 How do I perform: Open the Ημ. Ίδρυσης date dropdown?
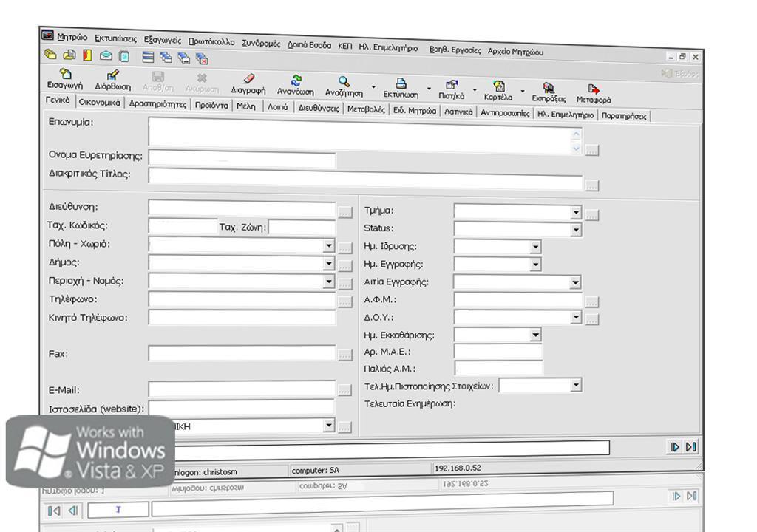(535, 248)
